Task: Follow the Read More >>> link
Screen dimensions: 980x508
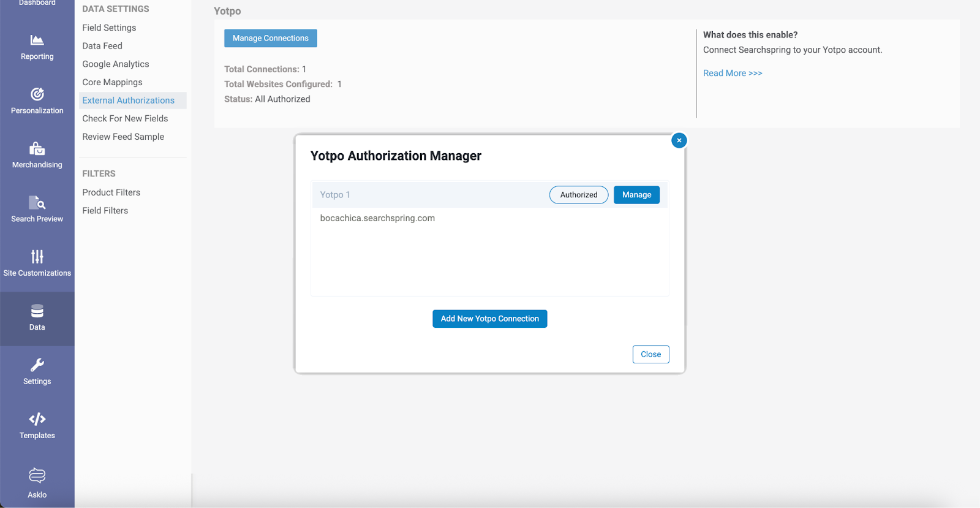Action: pyautogui.click(x=733, y=73)
